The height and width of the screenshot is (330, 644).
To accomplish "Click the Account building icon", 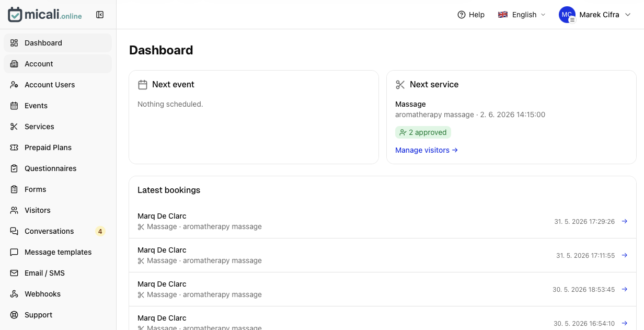I will [14, 64].
